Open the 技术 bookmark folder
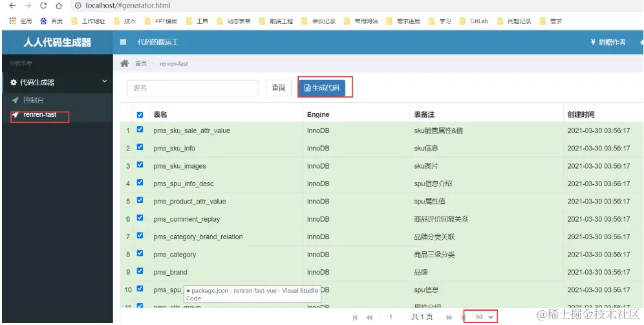Screen dimensions: 644x325 [125, 21]
